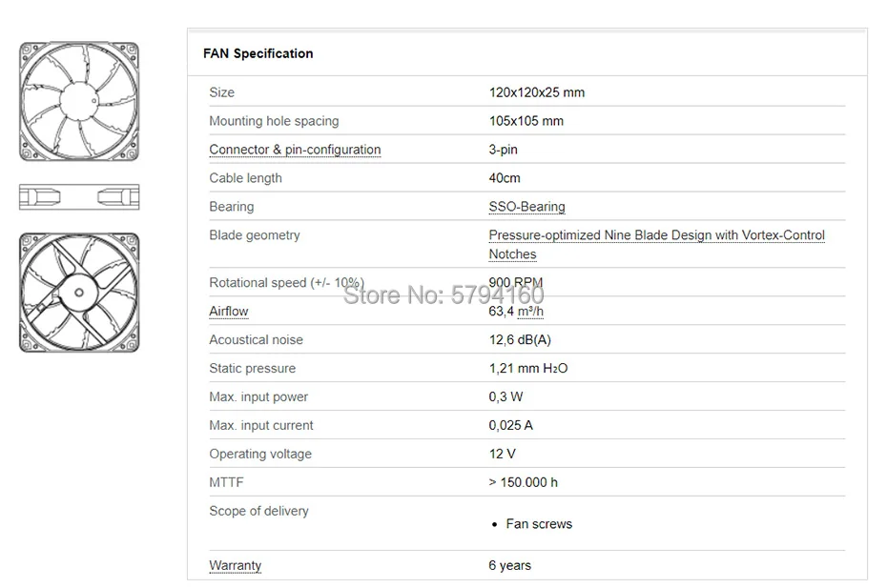The height and width of the screenshot is (588, 887).
Task: Click the Acoustical noise label
Action: point(256,340)
